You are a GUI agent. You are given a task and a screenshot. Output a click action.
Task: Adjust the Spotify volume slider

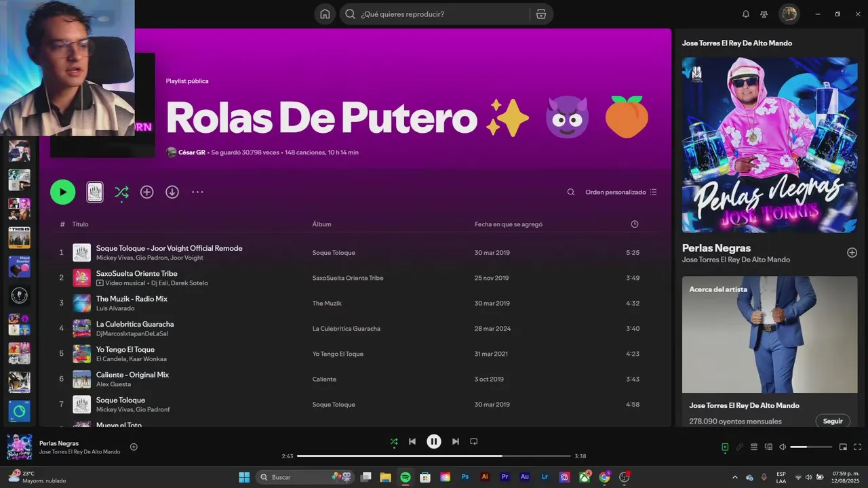pyautogui.click(x=811, y=447)
